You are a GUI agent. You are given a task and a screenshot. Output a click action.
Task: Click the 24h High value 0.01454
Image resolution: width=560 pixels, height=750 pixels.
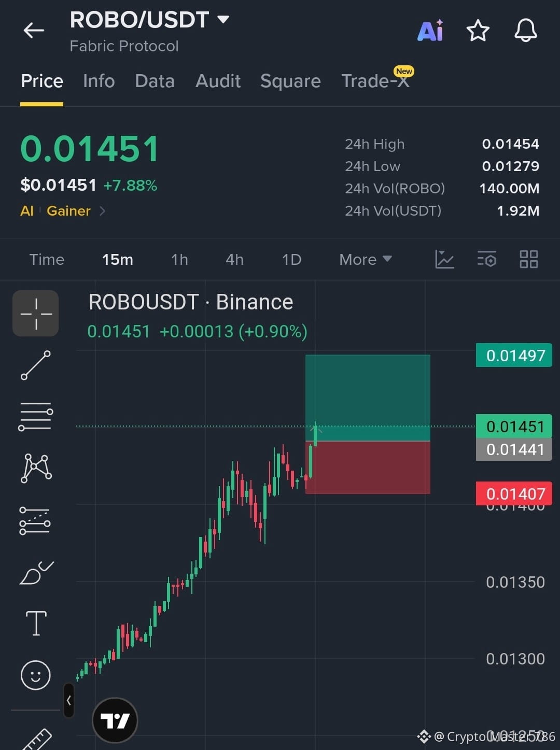tap(510, 144)
